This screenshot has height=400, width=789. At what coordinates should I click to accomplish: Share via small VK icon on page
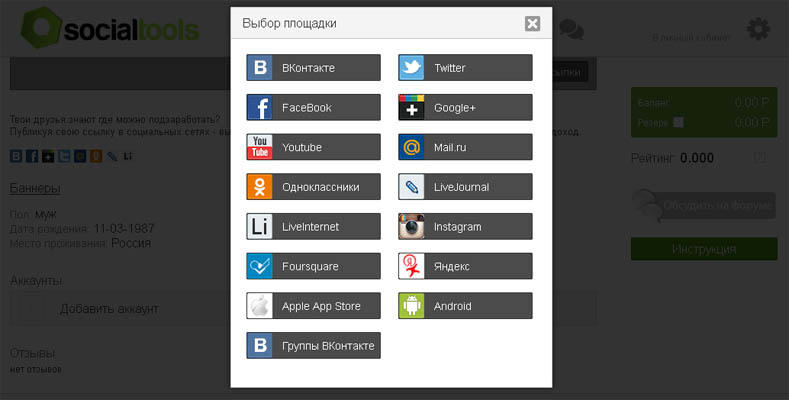pyautogui.click(x=16, y=156)
